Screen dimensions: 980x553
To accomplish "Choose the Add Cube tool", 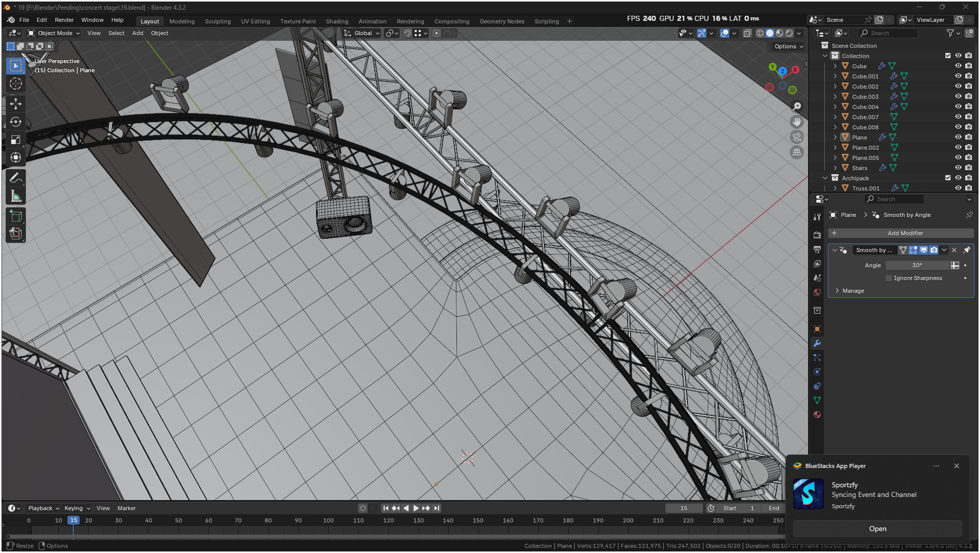I will (15, 216).
